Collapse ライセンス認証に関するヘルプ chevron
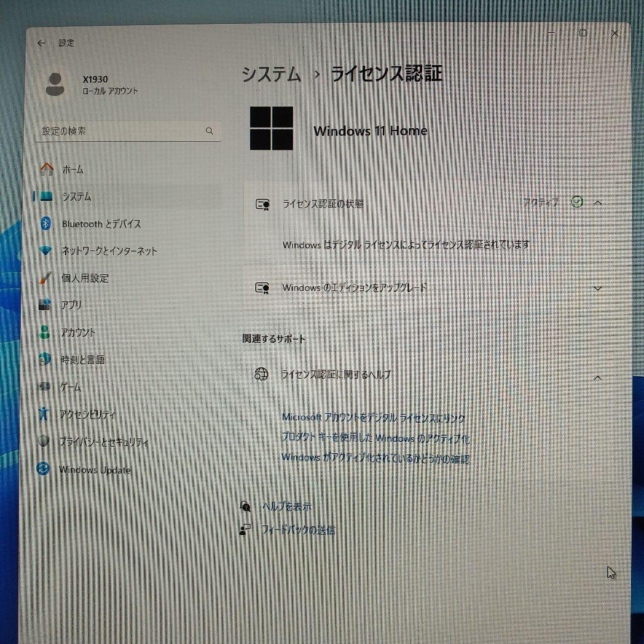This screenshot has height=644, width=644. click(597, 377)
